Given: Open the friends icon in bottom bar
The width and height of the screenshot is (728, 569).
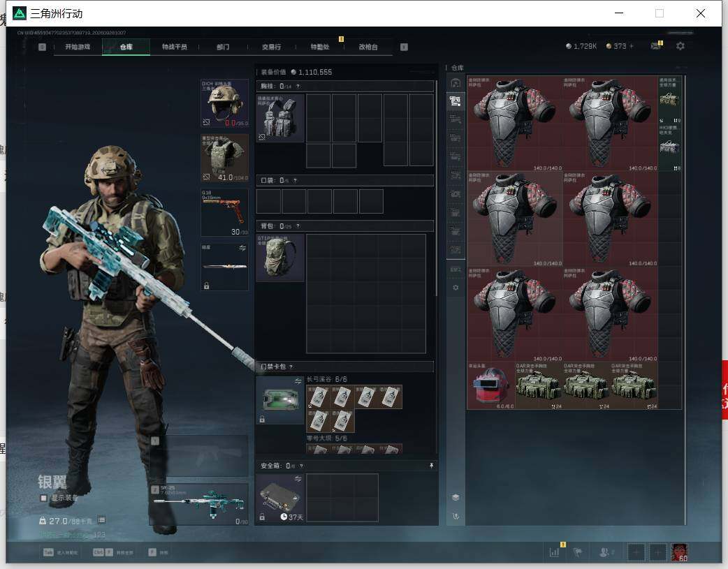Looking at the screenshot, I should [605, 552].
